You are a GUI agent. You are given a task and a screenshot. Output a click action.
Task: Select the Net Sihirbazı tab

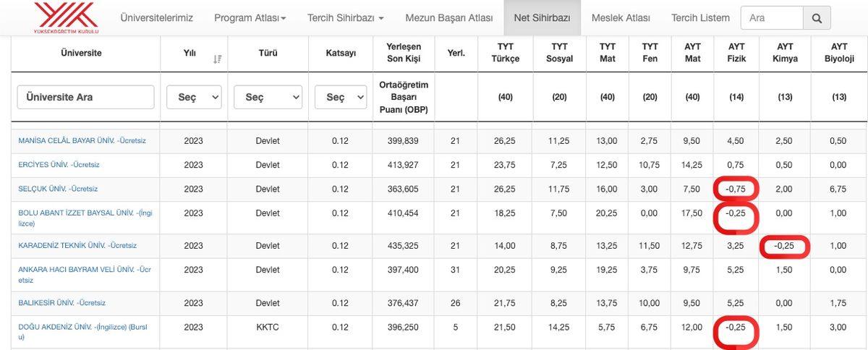[542, 18]
